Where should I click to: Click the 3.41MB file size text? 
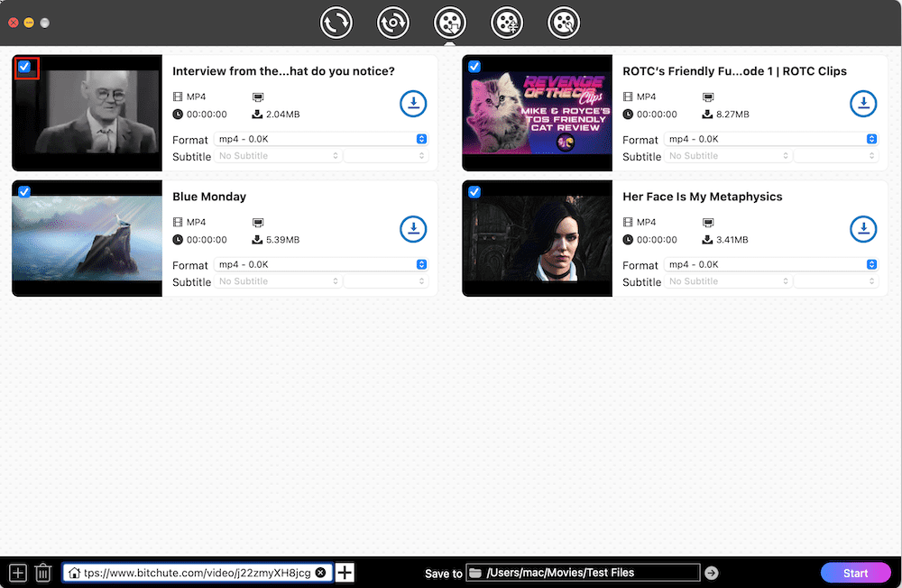click(x=732, y=240)
